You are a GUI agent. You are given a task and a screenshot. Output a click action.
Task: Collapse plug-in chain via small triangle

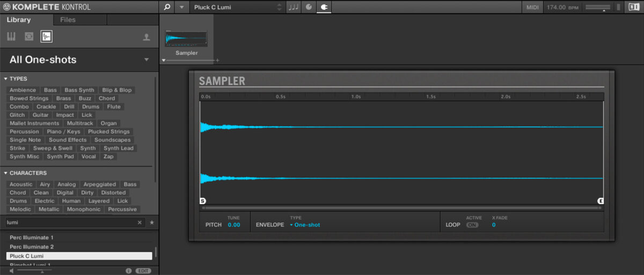pyautogui.click(x=164, y=61)
